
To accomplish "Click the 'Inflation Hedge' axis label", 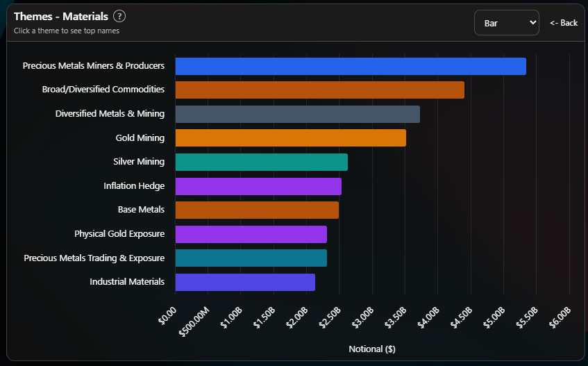I will [x=134, y=186].
